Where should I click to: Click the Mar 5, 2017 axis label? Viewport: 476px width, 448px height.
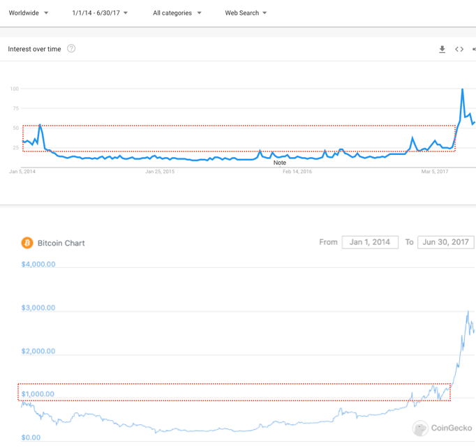tap(435, 172)
